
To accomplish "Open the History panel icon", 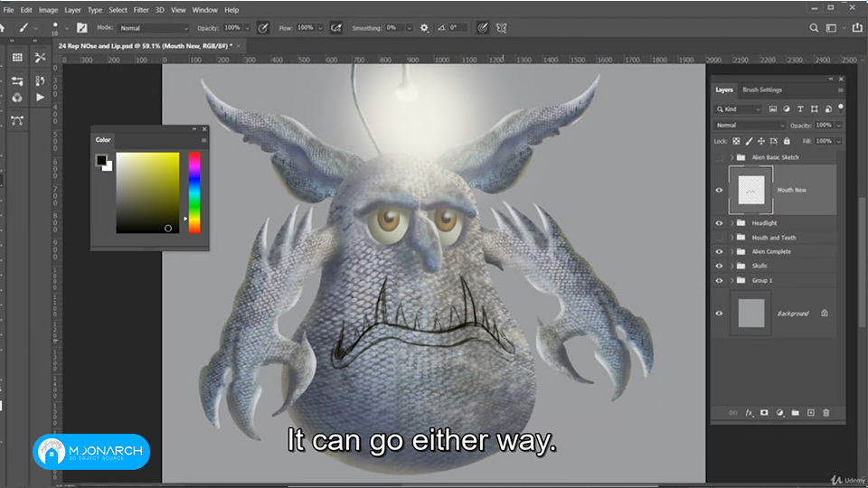I will click(x=40, y=81).
